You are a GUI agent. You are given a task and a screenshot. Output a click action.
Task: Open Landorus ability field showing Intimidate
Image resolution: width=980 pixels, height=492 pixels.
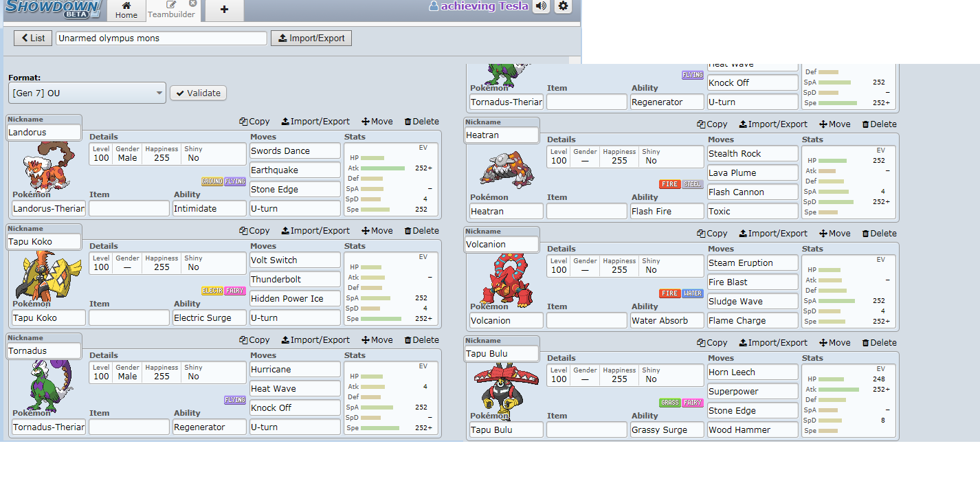[x=209, y=208]
